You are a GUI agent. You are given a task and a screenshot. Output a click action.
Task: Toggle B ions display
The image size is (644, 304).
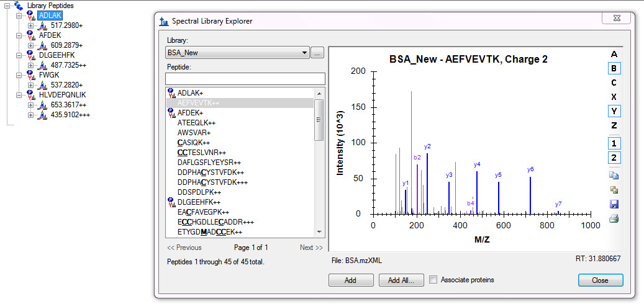[x=614, y=68]
